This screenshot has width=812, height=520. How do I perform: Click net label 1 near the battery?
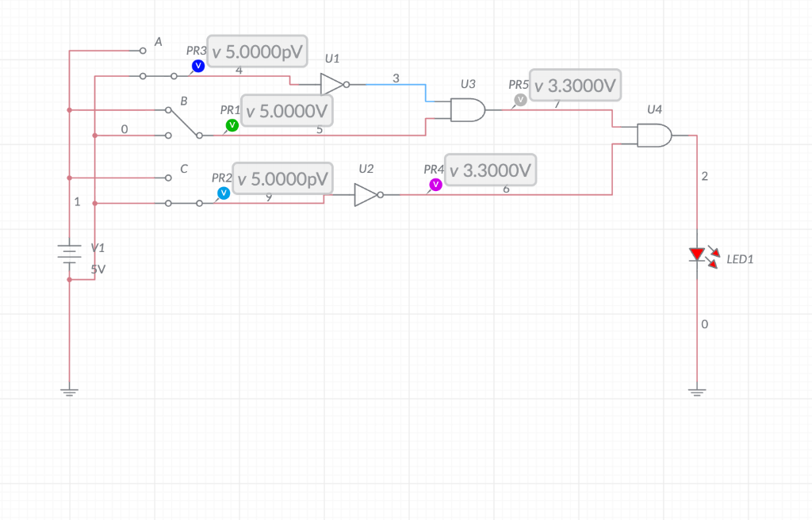(77, 201)
